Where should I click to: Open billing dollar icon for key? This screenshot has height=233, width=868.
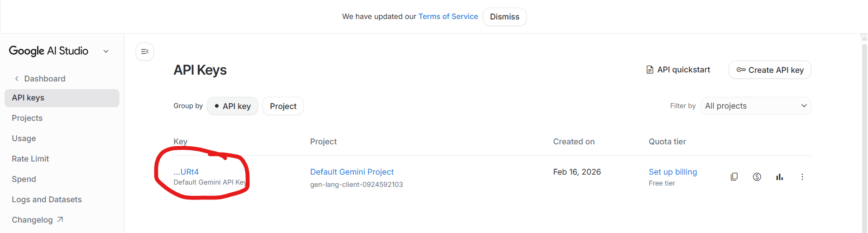pyautogui.click(x=757, y=177)
